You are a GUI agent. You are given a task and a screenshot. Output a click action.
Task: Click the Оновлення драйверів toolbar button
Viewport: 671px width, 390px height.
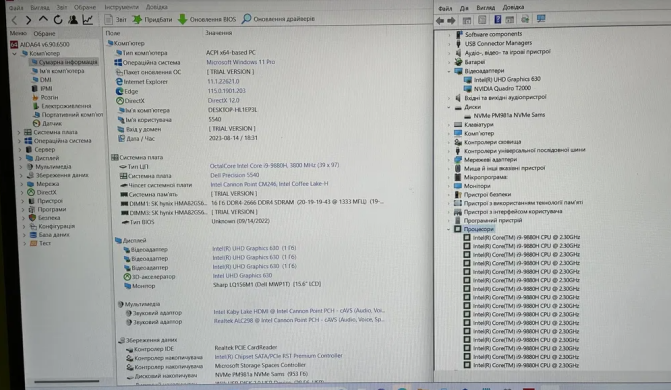[278, 19]
